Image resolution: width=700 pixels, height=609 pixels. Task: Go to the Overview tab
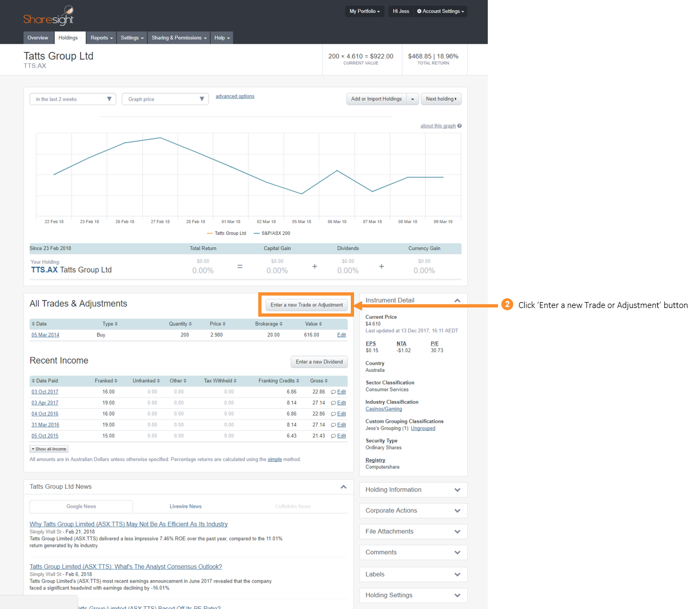(x=38, y=38)
